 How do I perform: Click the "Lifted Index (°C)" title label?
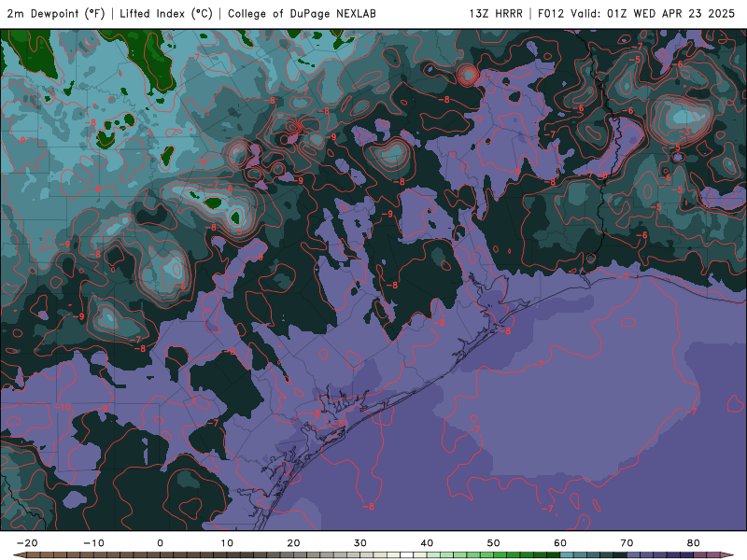[166, 14]
